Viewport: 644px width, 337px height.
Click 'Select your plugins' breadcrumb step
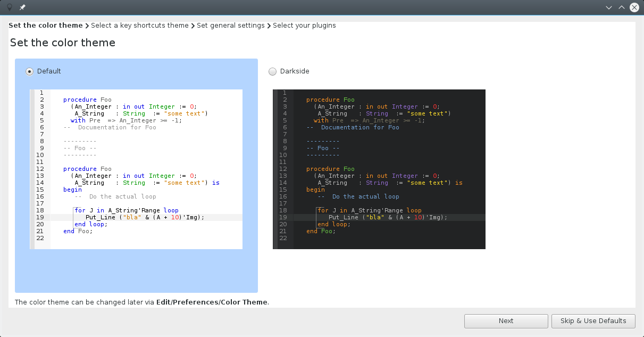(x=304, y=26)
